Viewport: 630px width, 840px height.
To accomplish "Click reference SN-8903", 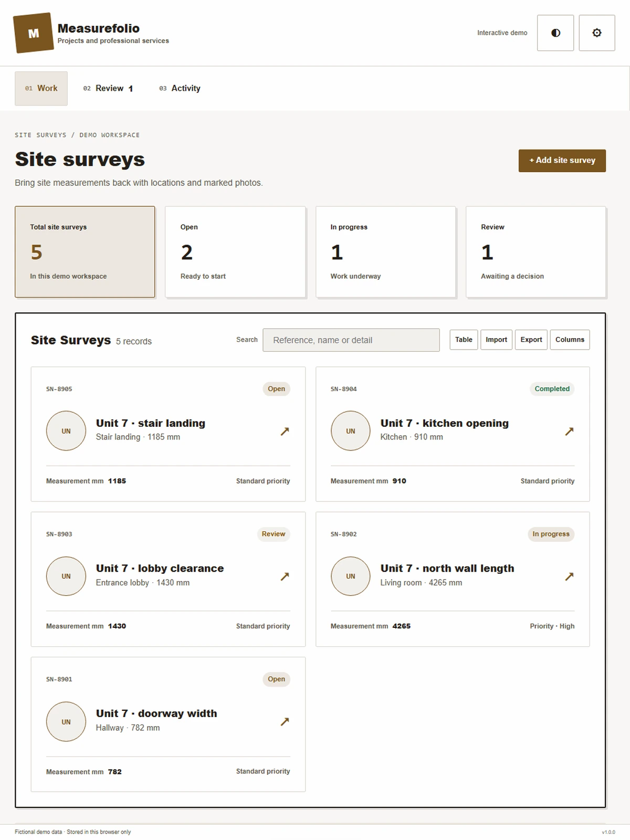I will click(59, 534).
